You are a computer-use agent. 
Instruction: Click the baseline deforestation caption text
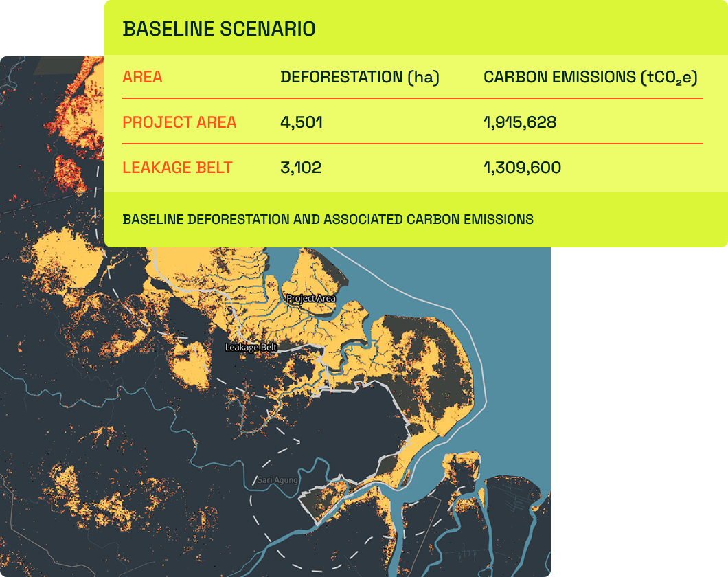click(x=328, y=220)
